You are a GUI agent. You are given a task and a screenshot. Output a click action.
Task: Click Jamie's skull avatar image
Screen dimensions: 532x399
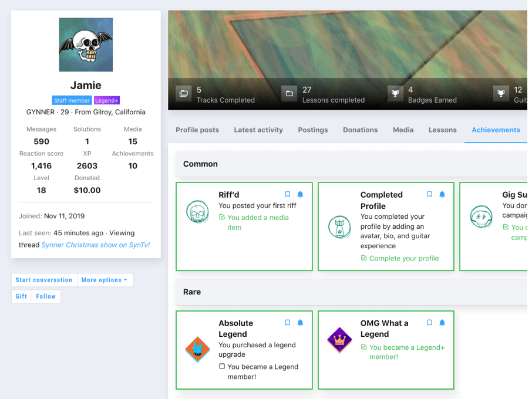86,45
